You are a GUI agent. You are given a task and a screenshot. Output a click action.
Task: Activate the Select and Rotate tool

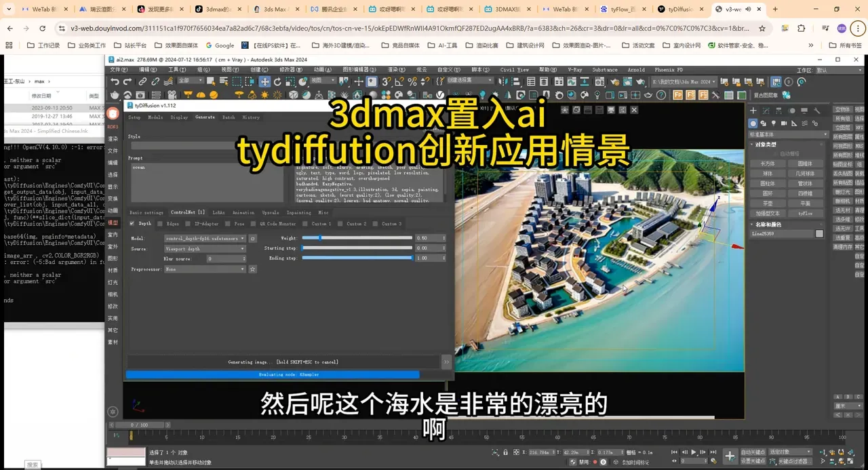click(x=277, y=82)
